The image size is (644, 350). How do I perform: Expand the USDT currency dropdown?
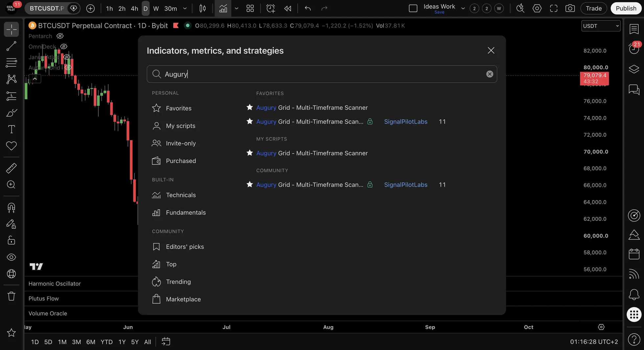[x=601, y=26]
